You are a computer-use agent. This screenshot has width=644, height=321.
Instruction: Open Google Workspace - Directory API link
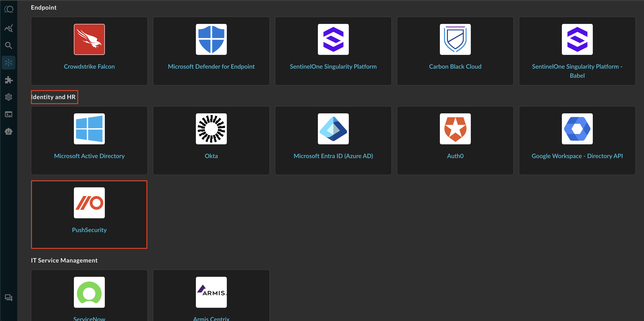coord(577,156)
